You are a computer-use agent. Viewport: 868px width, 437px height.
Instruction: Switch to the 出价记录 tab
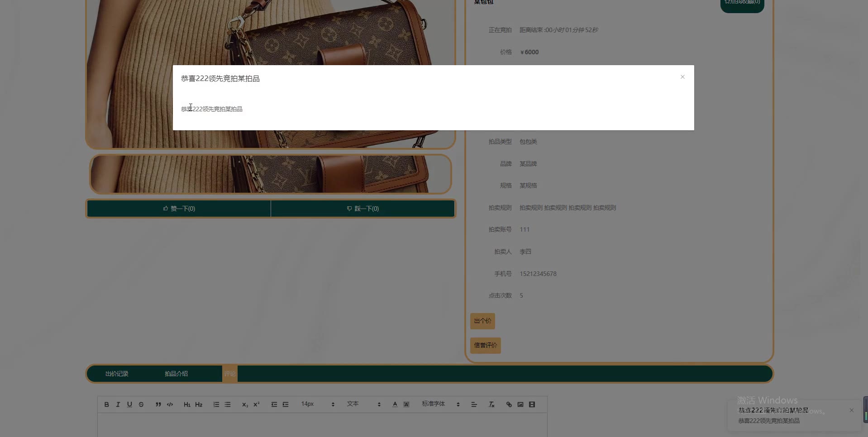(x=117, y=374)
